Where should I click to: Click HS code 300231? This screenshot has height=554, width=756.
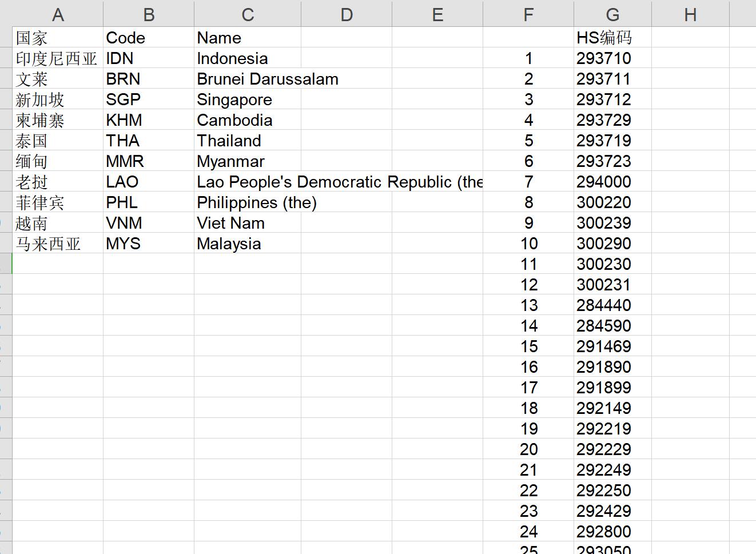pos(612,284)
